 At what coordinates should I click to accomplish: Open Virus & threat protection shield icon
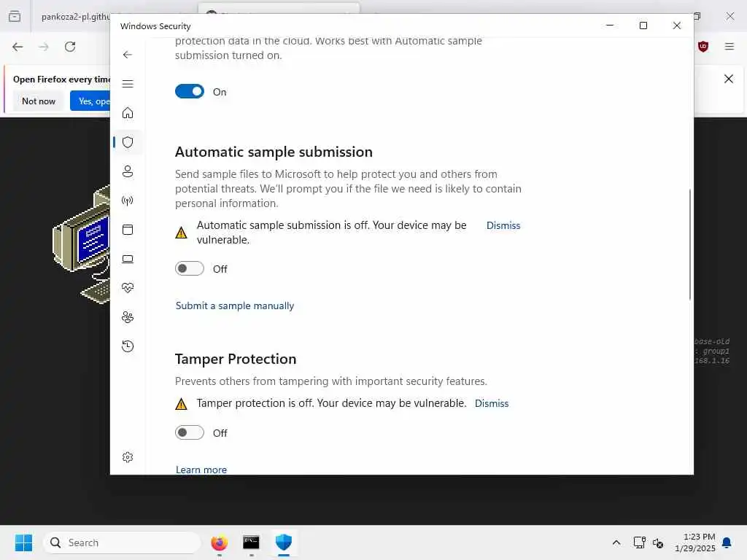pos(127,142)
